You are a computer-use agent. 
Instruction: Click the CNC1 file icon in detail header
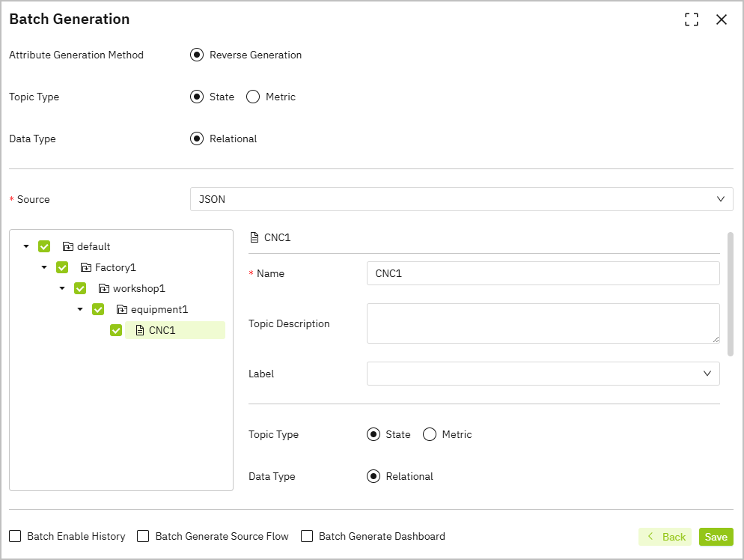254,237
